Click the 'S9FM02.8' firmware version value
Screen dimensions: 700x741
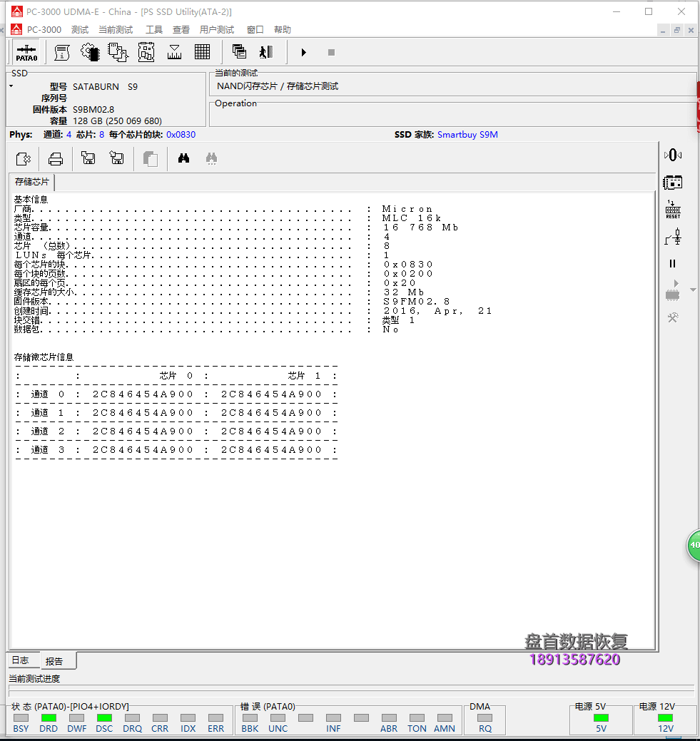[416, 302]
